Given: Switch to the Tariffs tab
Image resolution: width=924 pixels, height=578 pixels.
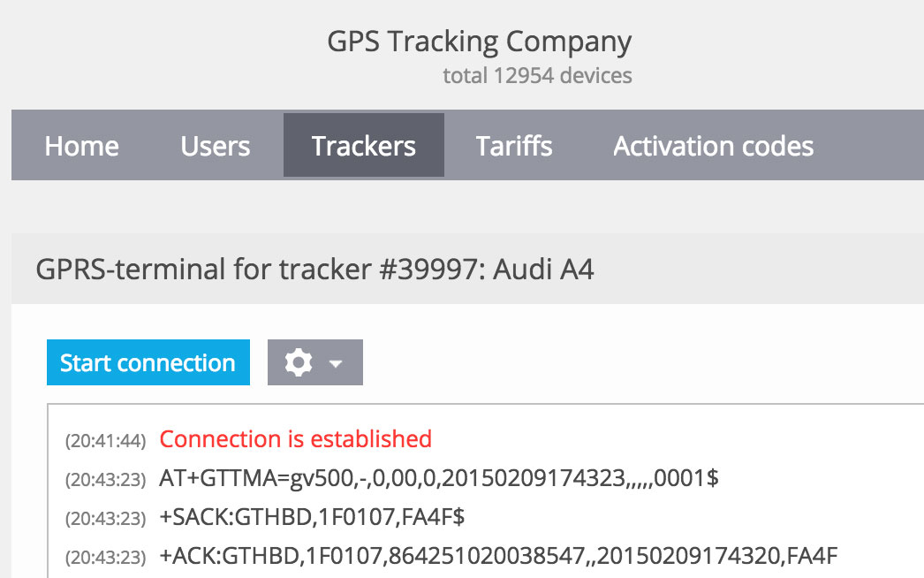Looking at the screenshot, I should (514, 146).
